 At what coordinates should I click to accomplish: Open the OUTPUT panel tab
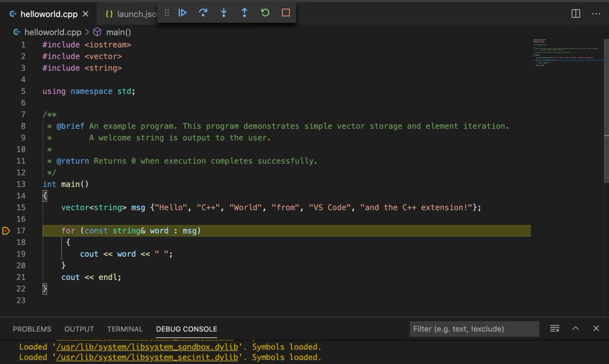79,329
